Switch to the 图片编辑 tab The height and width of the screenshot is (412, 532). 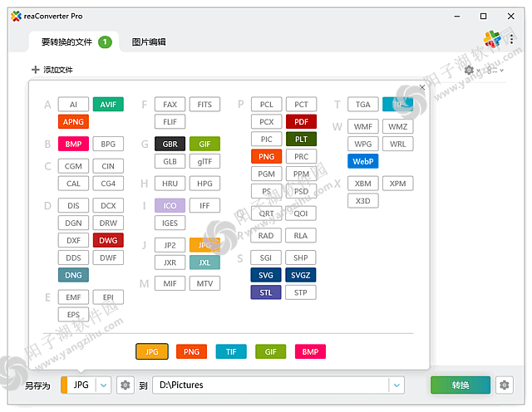coord(149,42)
